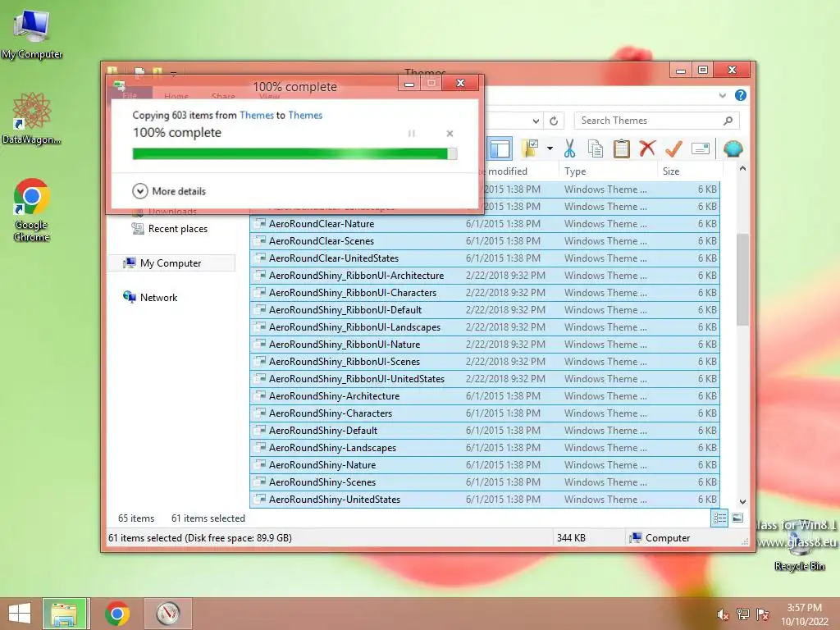Open the dropdown arrow beside folder options
The width and height of the screenshot is (840, 630).
pos(550,148)
